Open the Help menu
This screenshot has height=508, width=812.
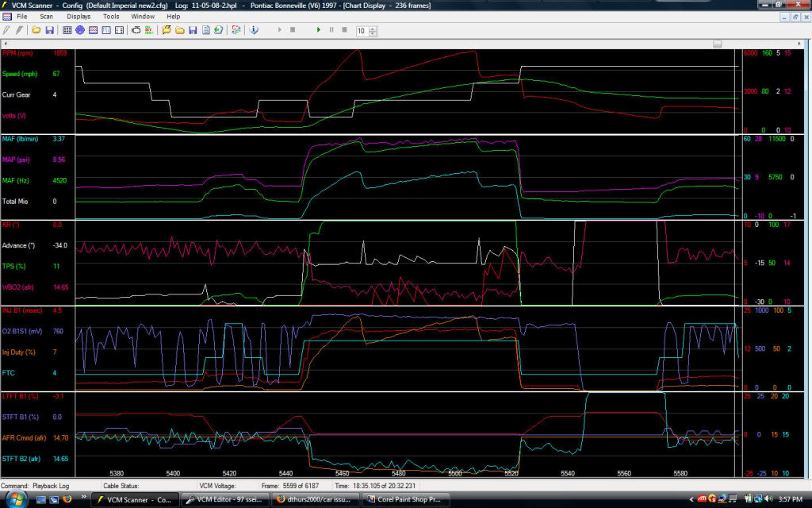[x=174, y=17]
